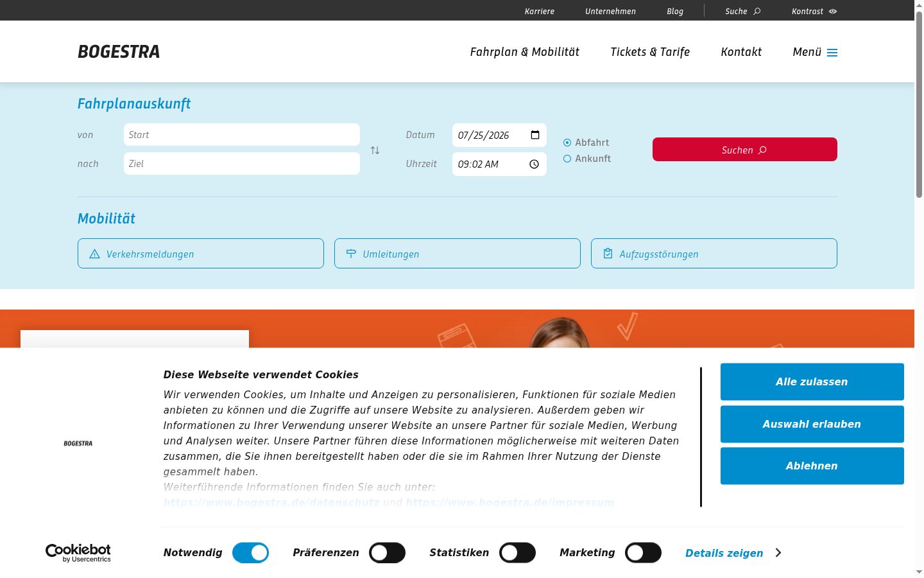Click the BOGESTRA logo in header
Image resolution: width=924 pixels, height=578 pixels.
[119, 52]
